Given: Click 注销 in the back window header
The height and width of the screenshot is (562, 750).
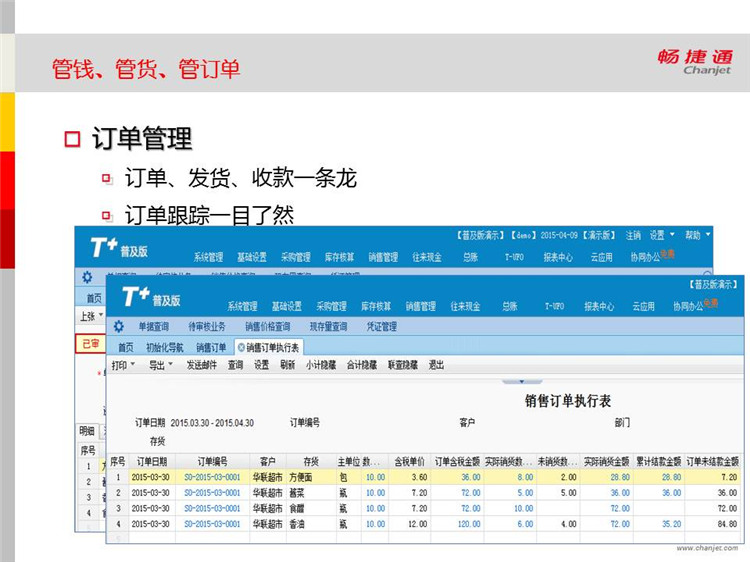Looking at the screenshot, I should point(633,235).
